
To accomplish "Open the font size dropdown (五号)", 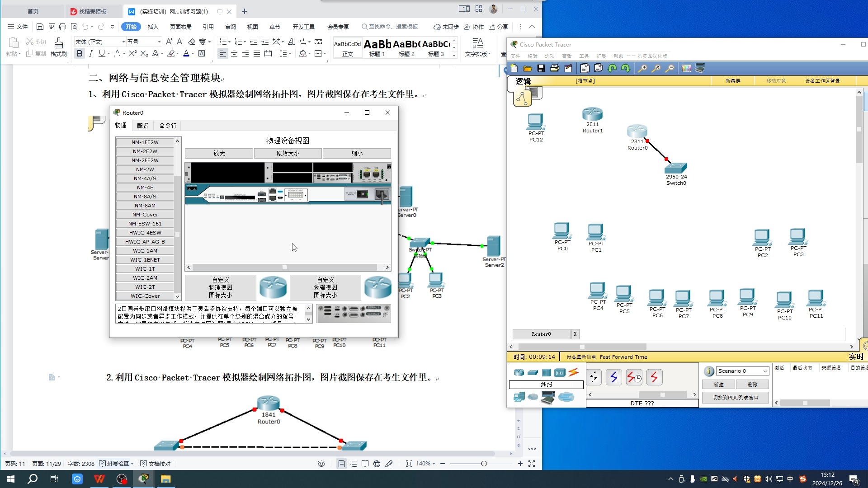I will point(159,42).
